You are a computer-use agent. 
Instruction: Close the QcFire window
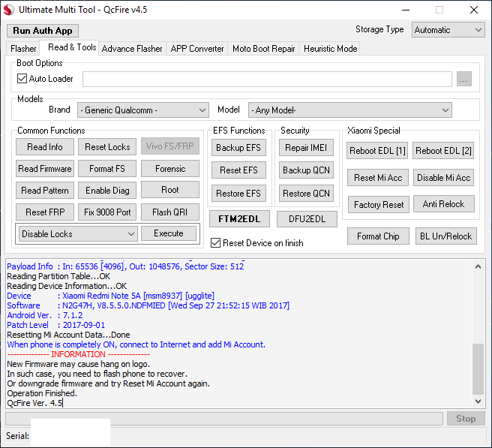(x=474, y=10)
